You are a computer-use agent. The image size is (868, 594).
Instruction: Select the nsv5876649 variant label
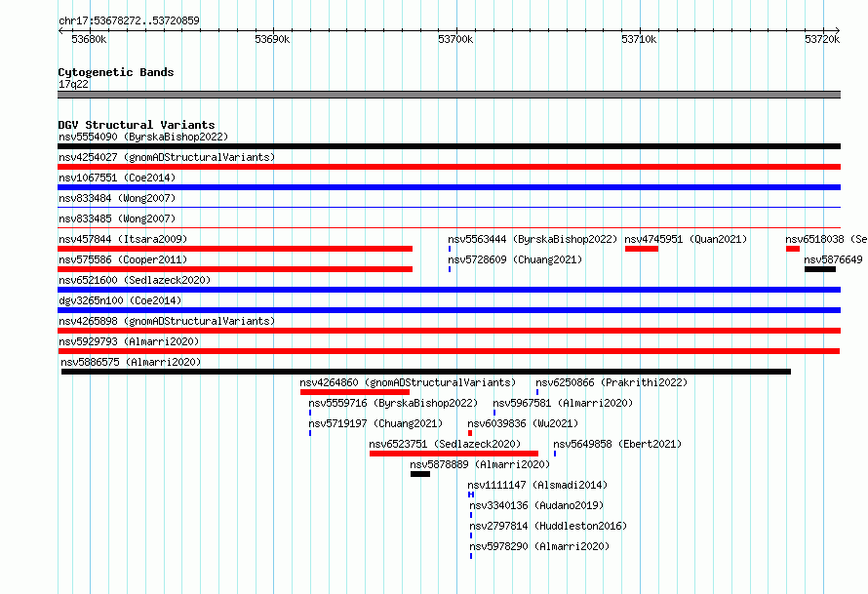click(833, 259)
